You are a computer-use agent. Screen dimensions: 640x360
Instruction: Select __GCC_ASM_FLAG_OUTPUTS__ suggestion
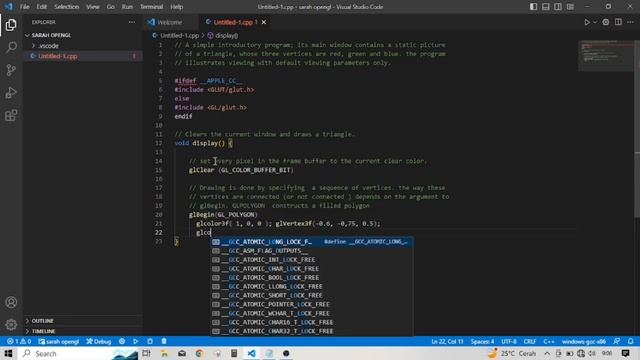coord(312,251)
